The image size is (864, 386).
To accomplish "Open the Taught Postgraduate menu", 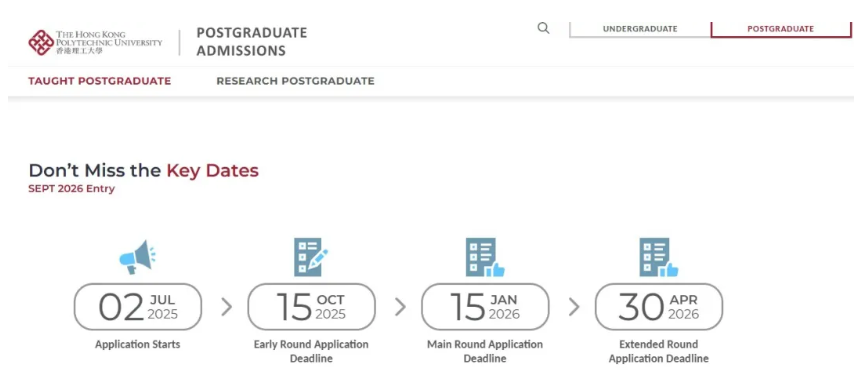I will tap(100, 81).
